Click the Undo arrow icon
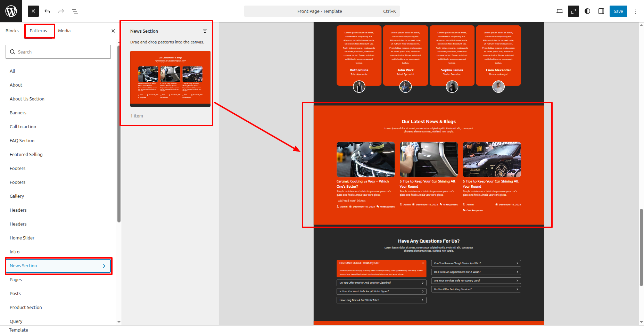This screenshot has height=334, width=644. 47,11
